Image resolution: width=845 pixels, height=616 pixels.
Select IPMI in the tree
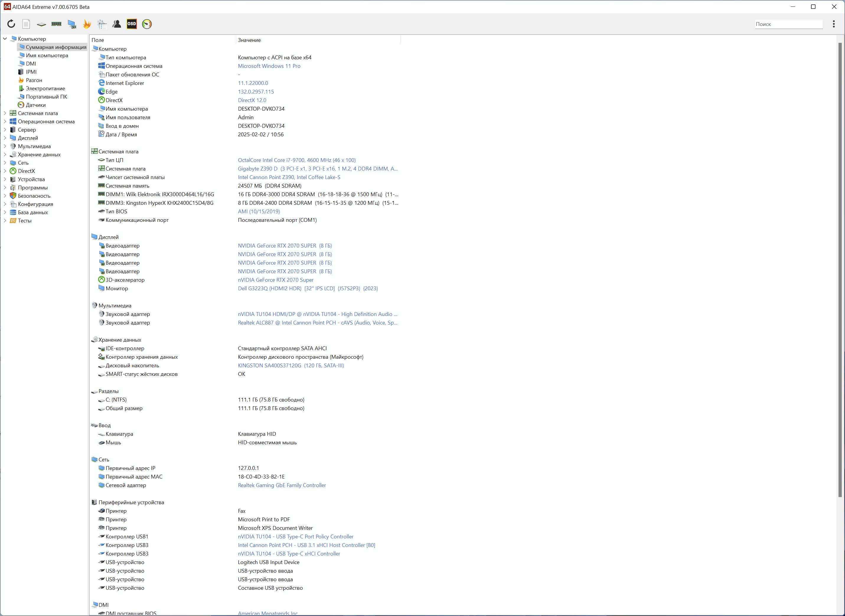tap(31, 72)
